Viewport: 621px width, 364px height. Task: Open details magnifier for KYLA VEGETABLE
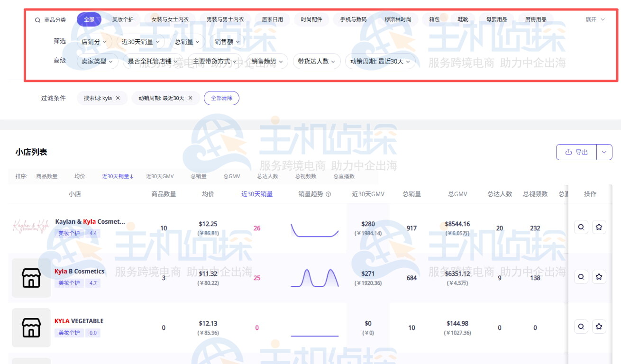coord(581,326)
